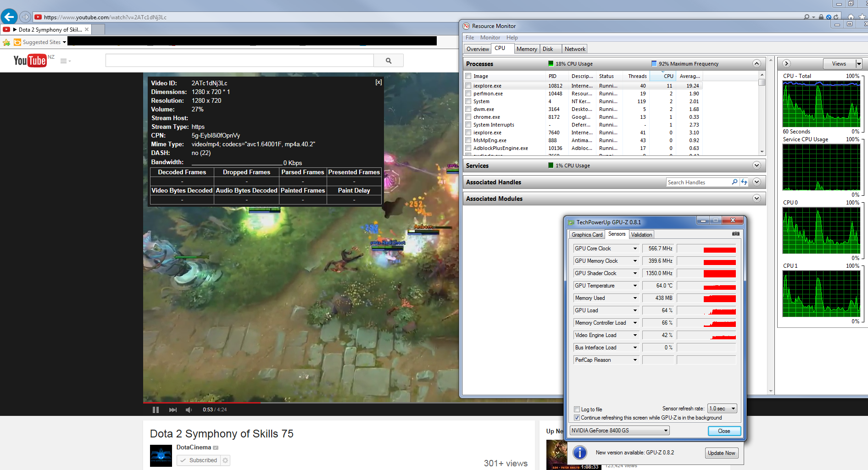
Task: Open the Monitor menu in Resource Monitor
Action: coord(490,38)
